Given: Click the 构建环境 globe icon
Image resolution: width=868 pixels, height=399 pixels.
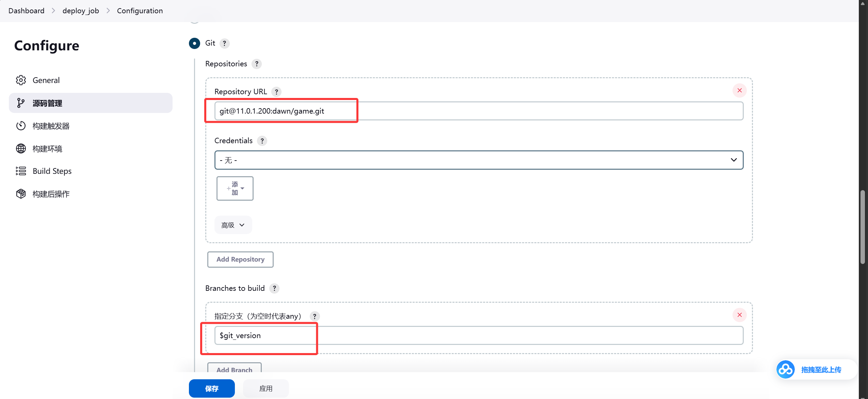Looking at the screenshot, I should tap(21, 149).
